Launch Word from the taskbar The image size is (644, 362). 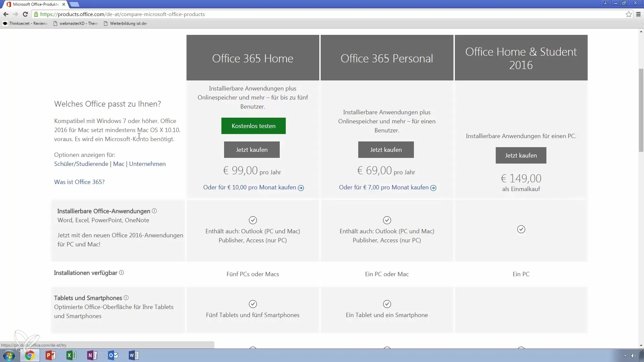(x=133, y=355)
